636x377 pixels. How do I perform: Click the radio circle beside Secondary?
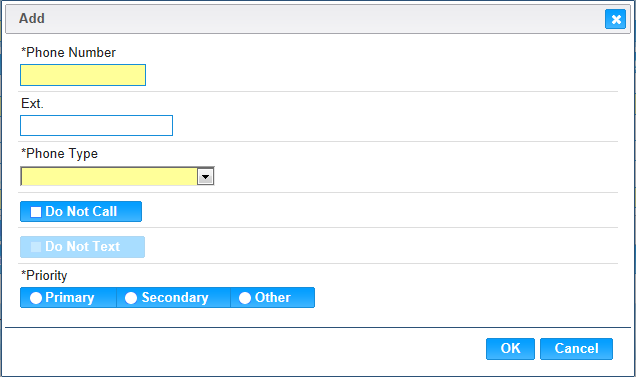click(131, 298)
